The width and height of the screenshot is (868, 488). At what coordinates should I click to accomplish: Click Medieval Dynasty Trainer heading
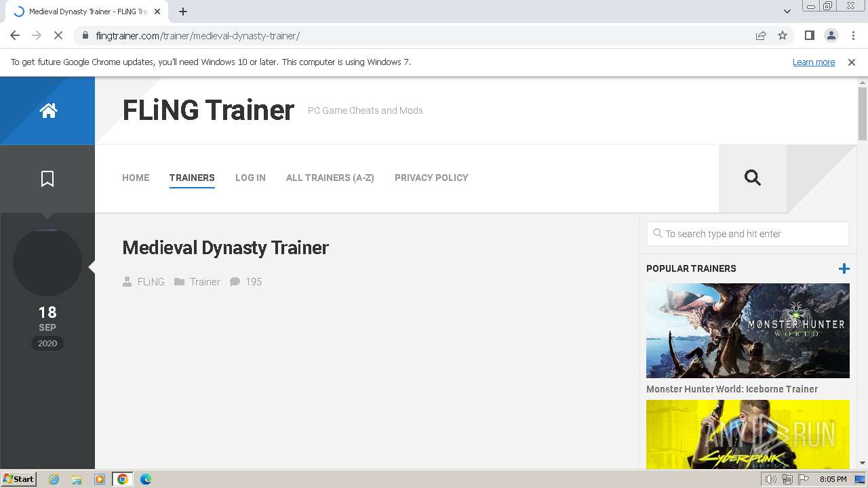[x=225, y=247]
